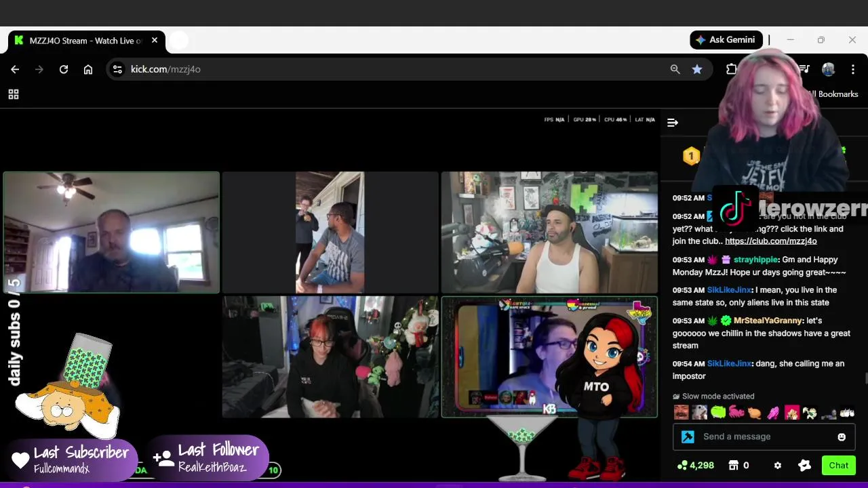Click the gold number 1 badge

coord(691,157)
